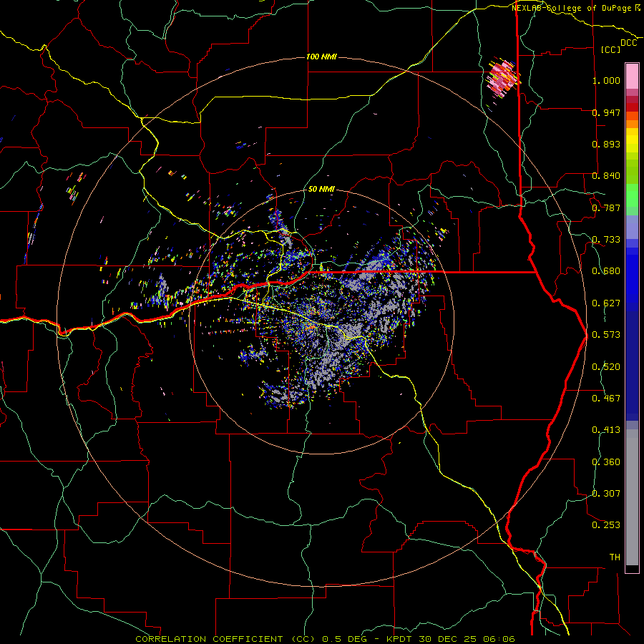Click the Correlation Coefficient caption at bottom
644x644 pixels.
tap(325, 639)
